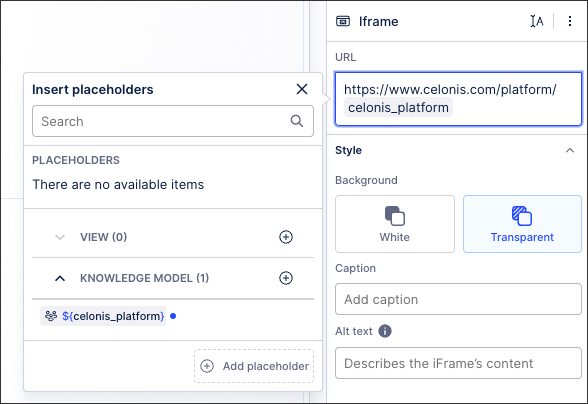Image resolution: width=588 pixels, height=404 pixels.
Task: Click the Iframe panel title
Action: point(378,21)
